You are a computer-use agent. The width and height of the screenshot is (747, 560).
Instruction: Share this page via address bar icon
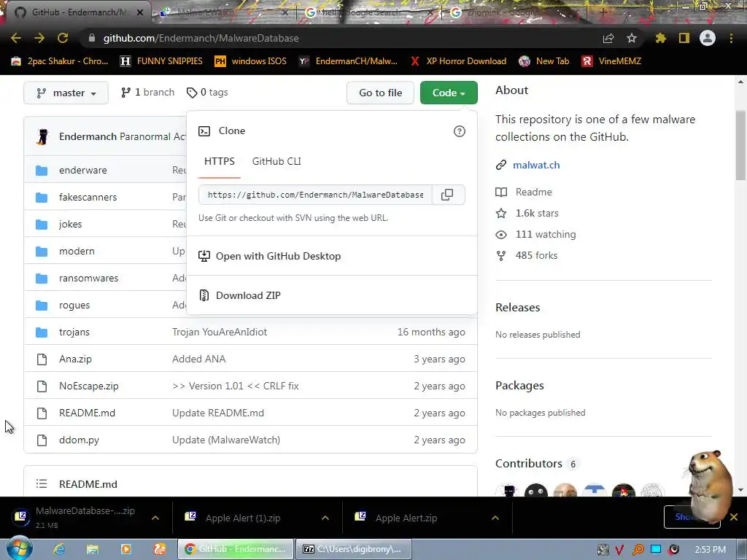608,39
